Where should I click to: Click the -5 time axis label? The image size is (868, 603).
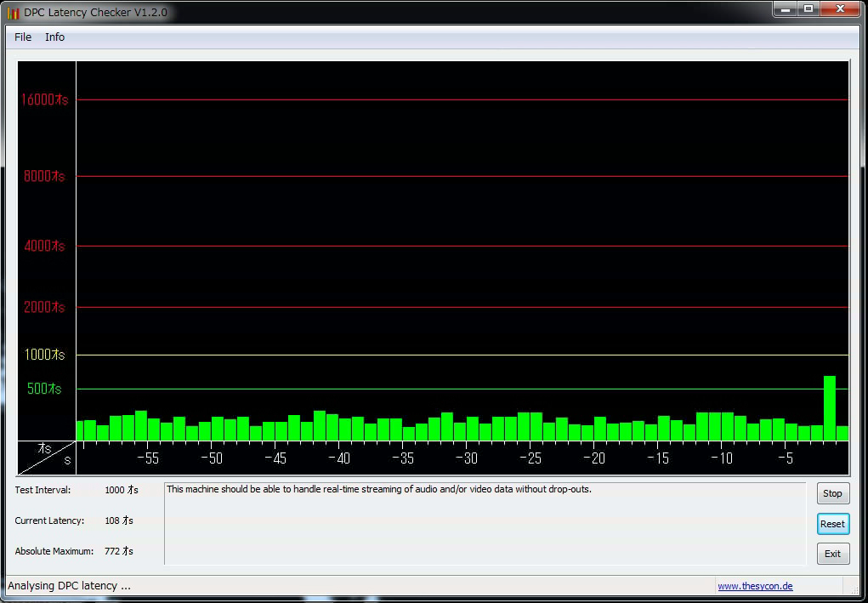click(785, 458)
